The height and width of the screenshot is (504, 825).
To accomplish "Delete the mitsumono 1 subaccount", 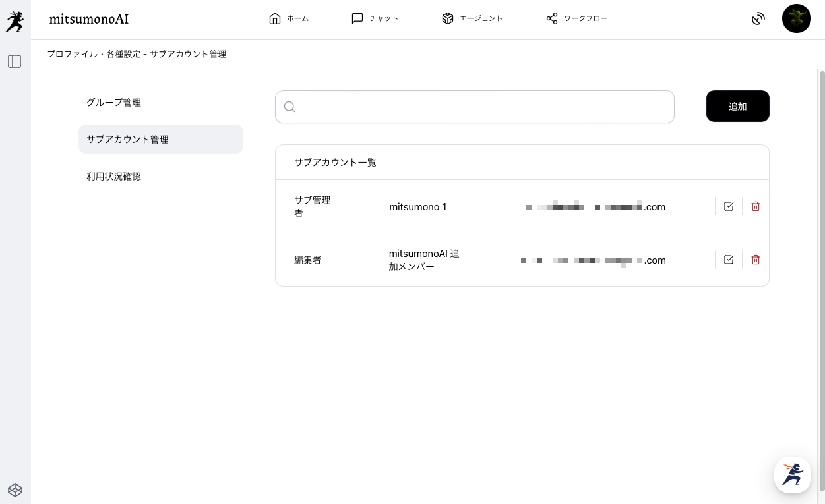I will coord(756,206).
